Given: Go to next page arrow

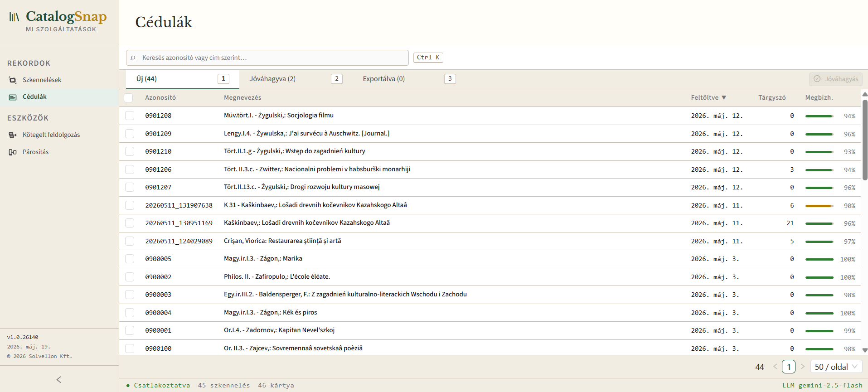Looking at the screenshot, I should pos(803,367).
